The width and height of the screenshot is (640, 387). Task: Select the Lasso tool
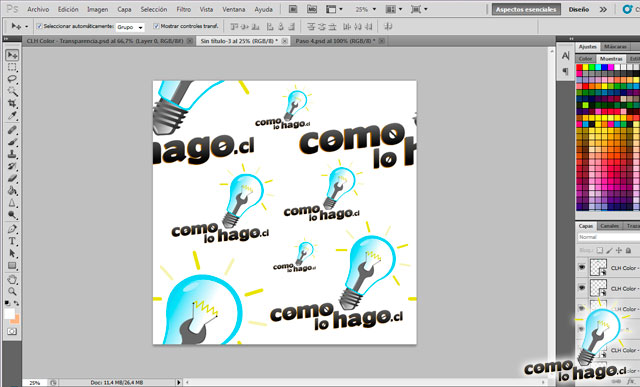[12, 79]
